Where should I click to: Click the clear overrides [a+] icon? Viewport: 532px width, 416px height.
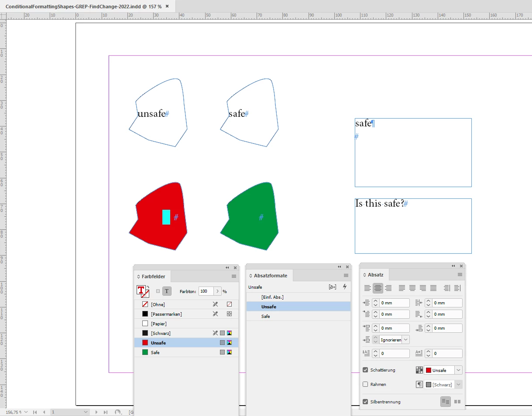(x=333, y=287)
